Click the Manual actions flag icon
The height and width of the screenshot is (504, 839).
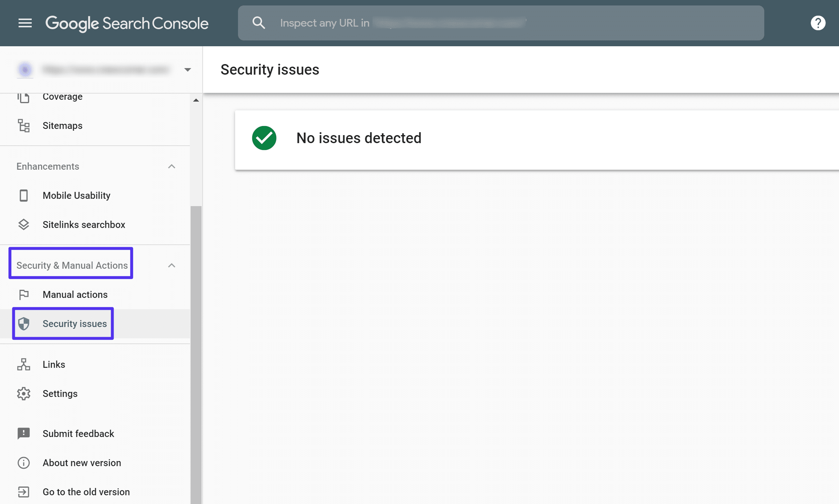coord(23,294)
